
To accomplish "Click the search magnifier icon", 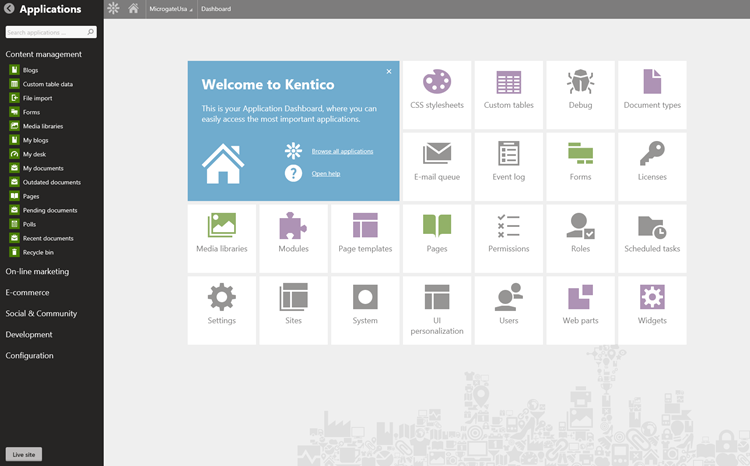I will (90, 32).
